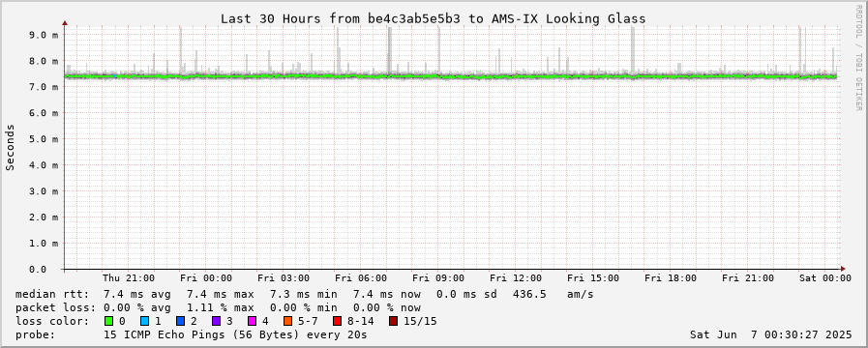Image resolution: width=868 pixels, height=348 pixels.
Task: Click the magenta loss color 4 swatch
Action: point(252,321)
